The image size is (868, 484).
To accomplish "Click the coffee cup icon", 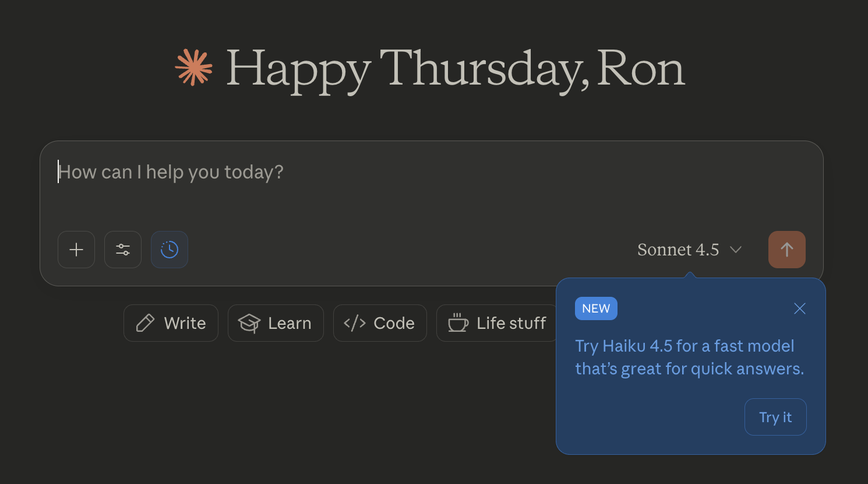I will click(458, 322).
